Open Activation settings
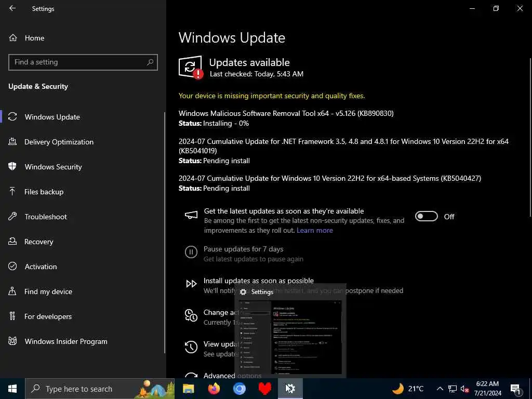Viewport: 532px width, 399px height. (41, 267)
